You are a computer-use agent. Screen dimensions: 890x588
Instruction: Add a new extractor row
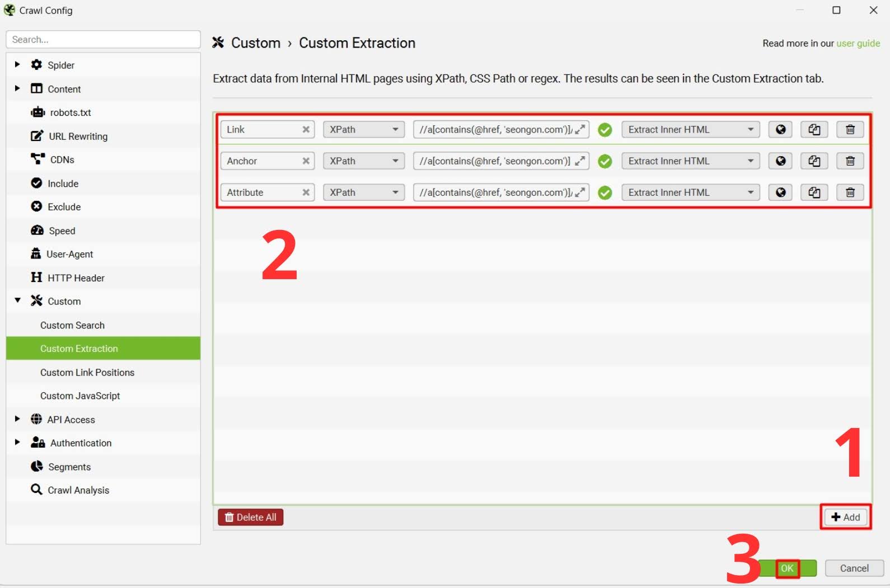coord(846,517)
